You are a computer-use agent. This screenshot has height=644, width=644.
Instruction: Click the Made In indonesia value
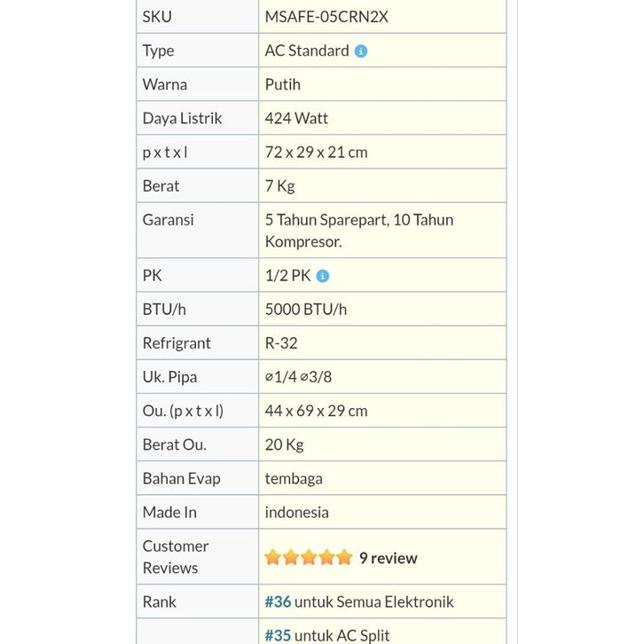click(296, 512)
